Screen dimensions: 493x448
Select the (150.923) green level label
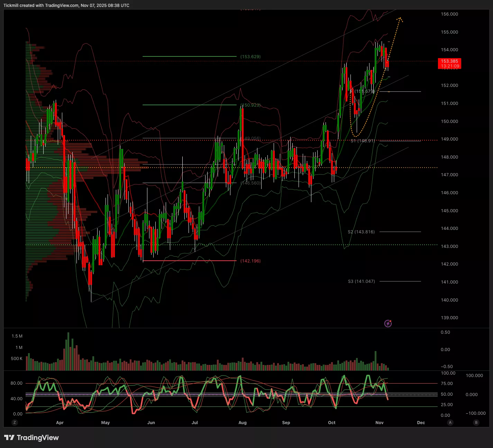250,105
